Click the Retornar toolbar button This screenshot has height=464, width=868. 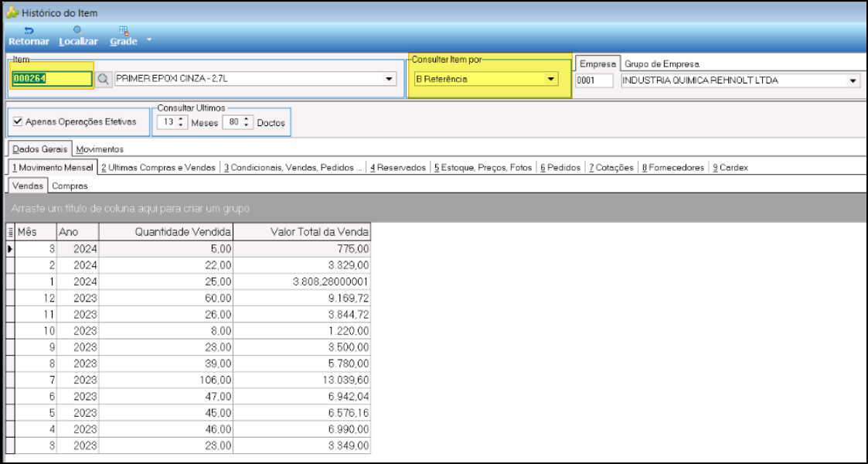29,36
